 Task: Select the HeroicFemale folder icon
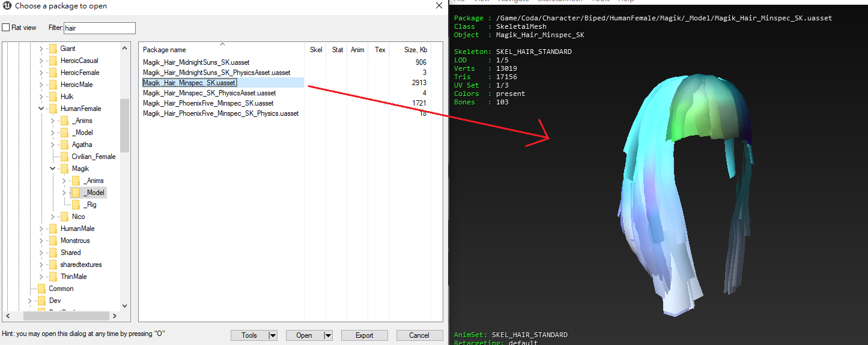point(53,73)
